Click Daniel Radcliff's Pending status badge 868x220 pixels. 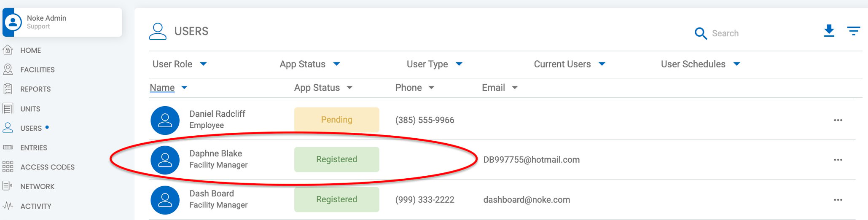click(336, 120)
